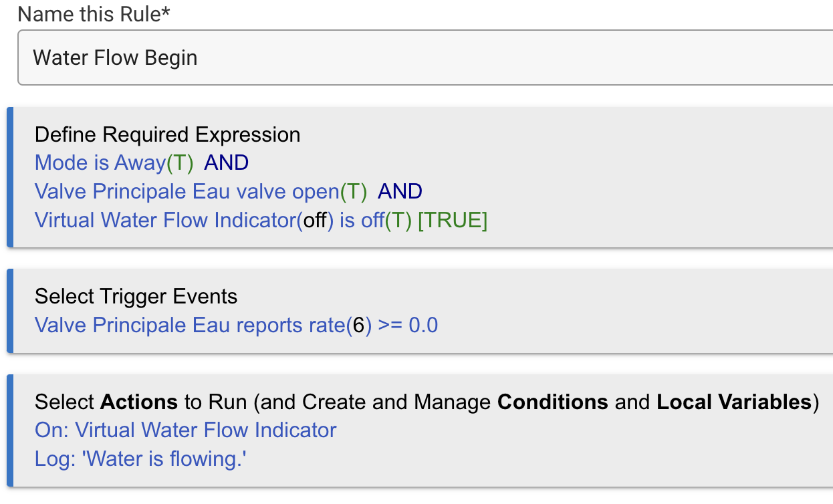Click the bold 'Actions' word in header
The image size is (833, 504).
[138, 402]
